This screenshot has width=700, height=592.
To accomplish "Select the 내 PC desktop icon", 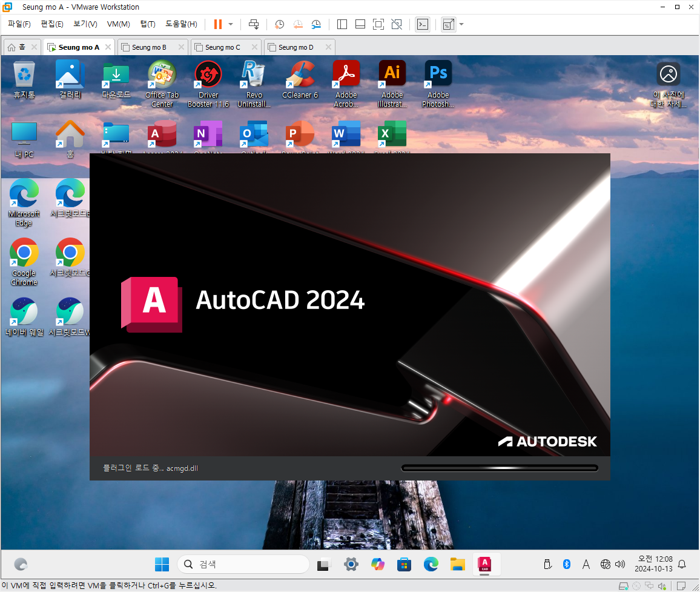I will [24, 140].
